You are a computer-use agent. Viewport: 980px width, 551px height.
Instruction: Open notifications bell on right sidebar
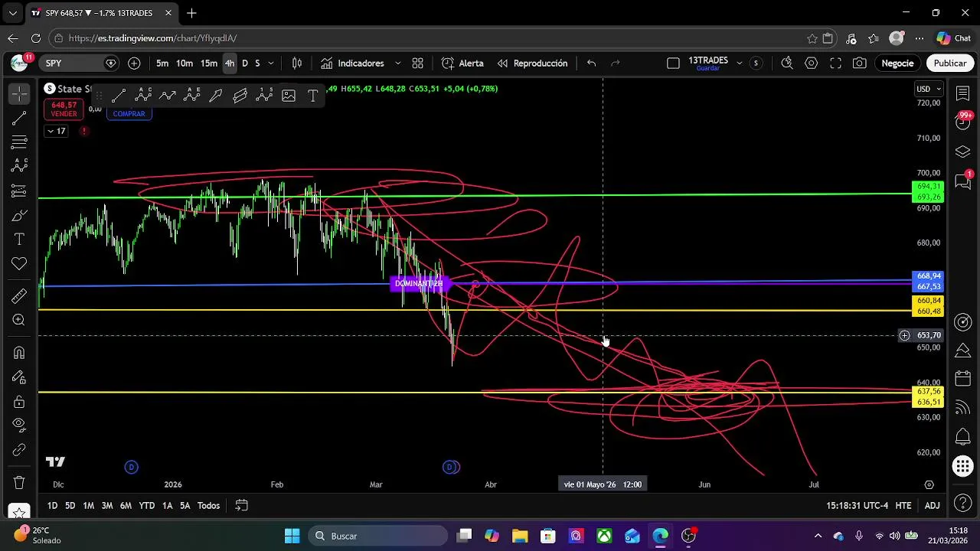pos(963,437)
